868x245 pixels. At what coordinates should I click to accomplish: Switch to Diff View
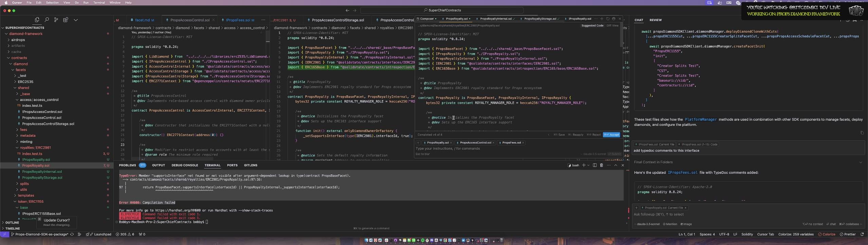[612, 26]
